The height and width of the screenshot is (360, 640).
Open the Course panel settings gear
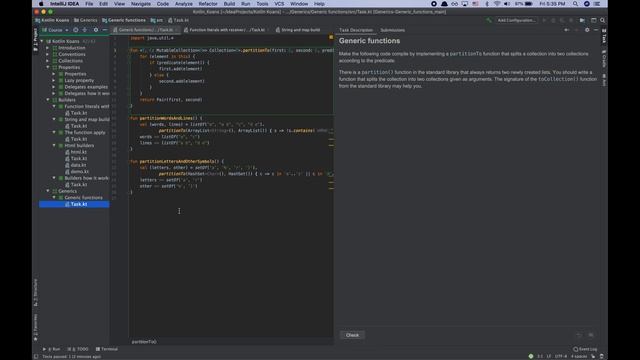click(96, 30)
